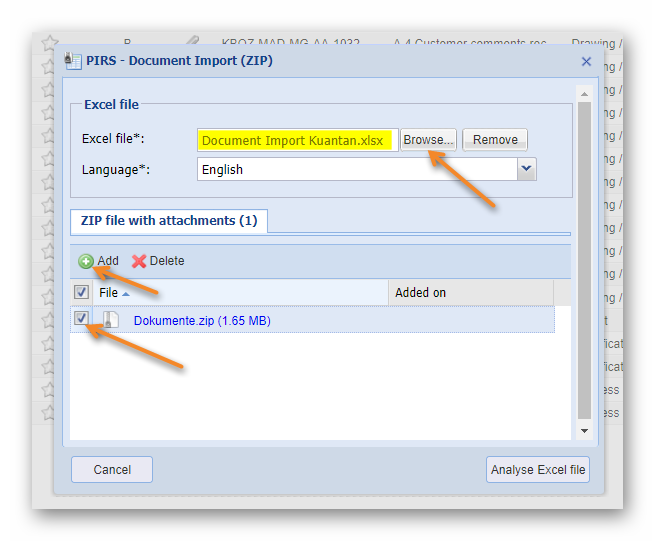The image size is (655, 541).
Task: Expand the Language dropdown arrow
Action: [x=527, y=169]
